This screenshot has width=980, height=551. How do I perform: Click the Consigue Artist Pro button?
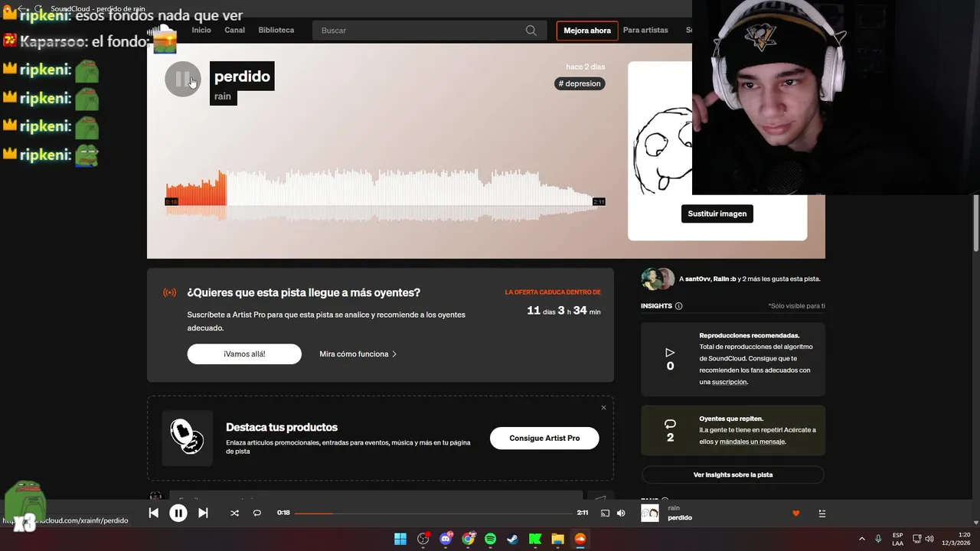pyautogui.click(x=544, y=439)
